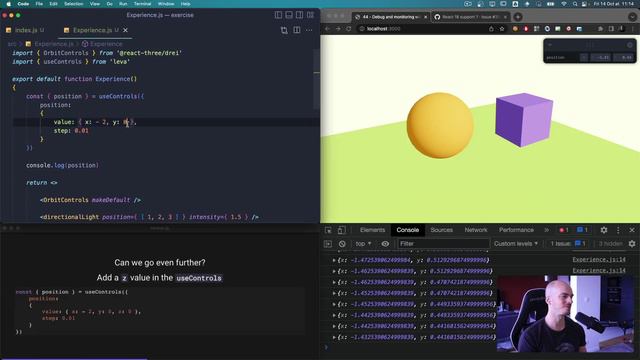Select the '44 - Debug and monitoring' browser tab
640x360 pixels.
tap(391, 17)
